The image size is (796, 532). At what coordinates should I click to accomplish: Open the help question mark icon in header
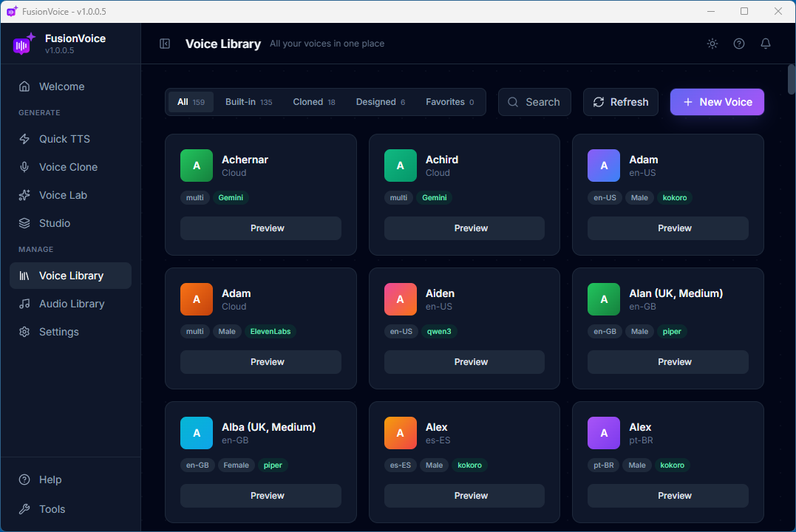(738, 44)
